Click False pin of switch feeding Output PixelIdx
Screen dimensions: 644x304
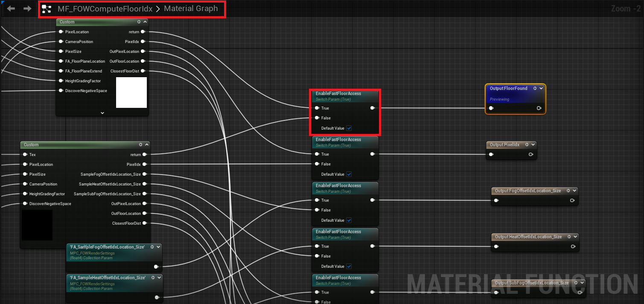pos(317,164)
